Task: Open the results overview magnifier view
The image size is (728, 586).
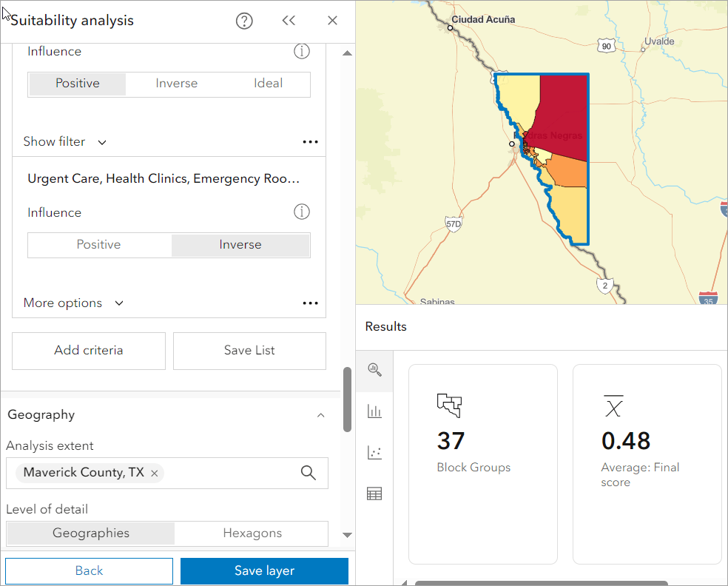Action: click(x=374, y=371)
